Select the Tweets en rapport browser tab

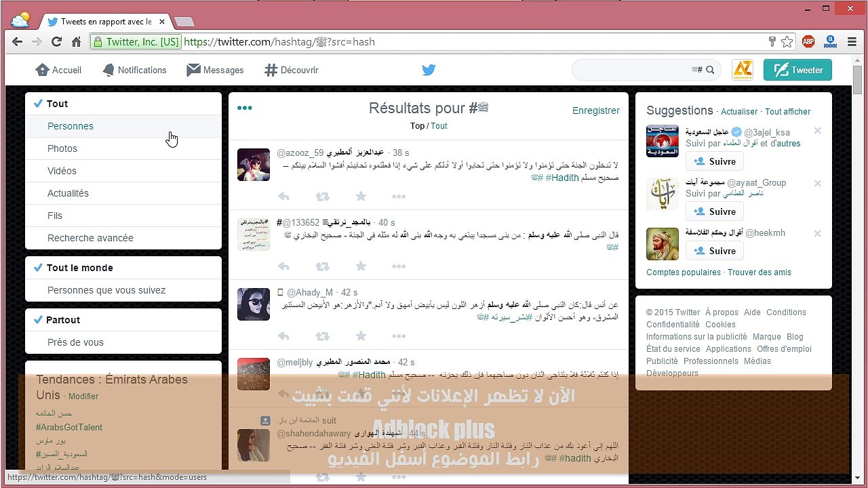click(105, 22)
